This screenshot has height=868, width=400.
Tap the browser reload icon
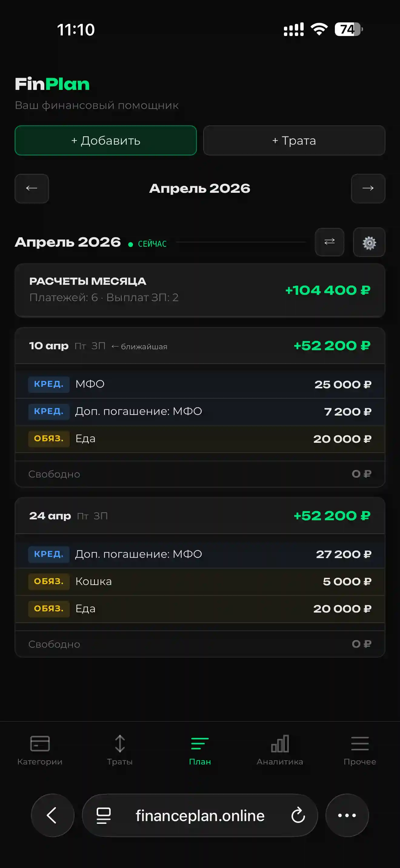tap(298, 815)
